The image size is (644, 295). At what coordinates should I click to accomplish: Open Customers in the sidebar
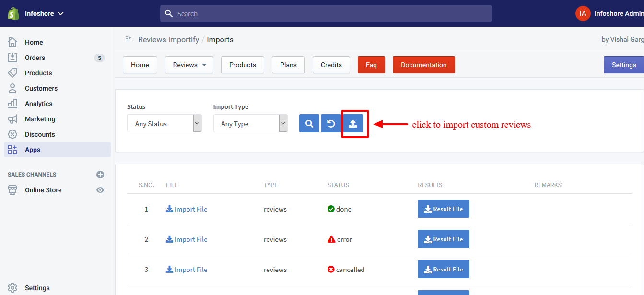click(41, 88)
